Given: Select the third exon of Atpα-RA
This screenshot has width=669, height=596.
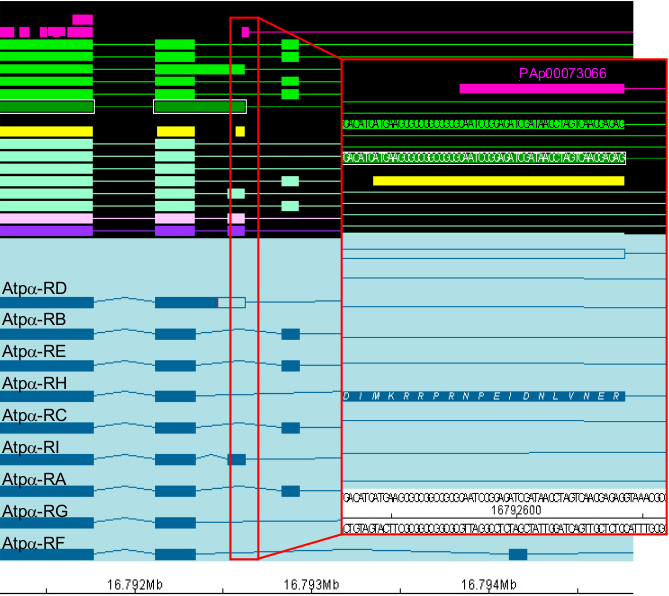Looking at the screenshot, I should 291,491.
